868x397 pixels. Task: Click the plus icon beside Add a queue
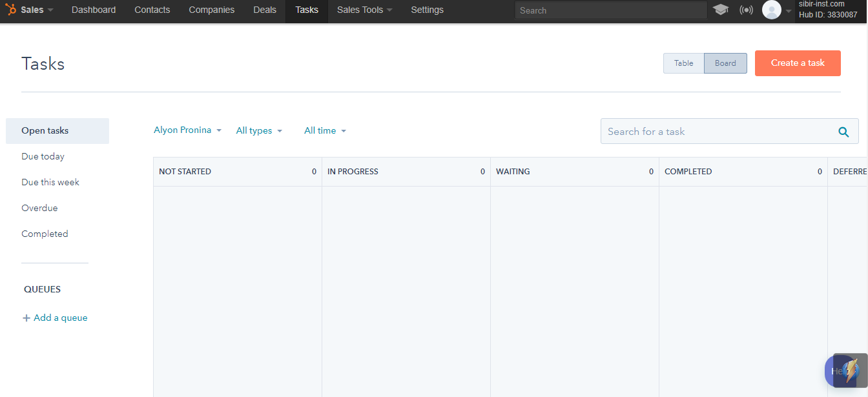point(25,317)
